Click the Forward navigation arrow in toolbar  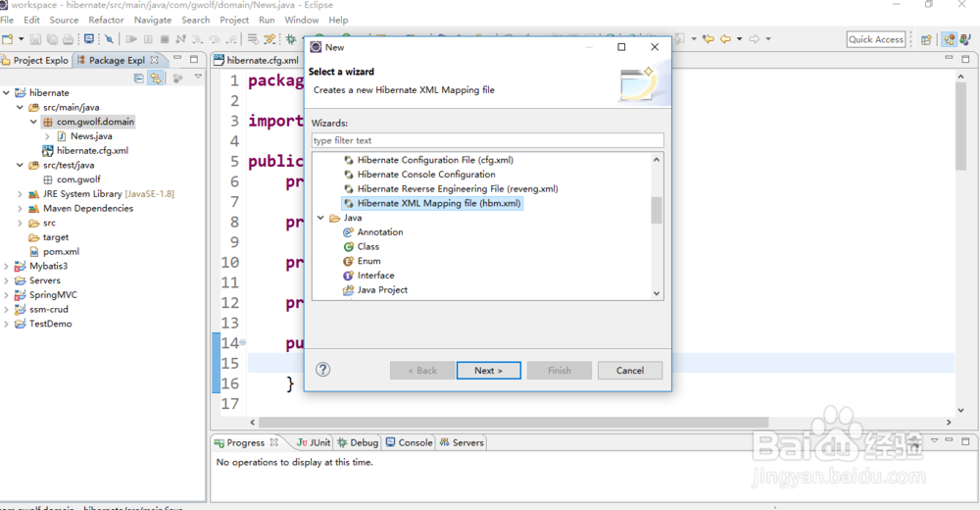[x=755, y=39]
